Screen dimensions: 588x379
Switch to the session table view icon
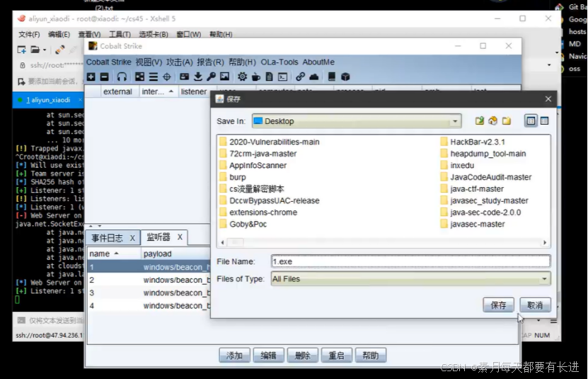(x=153, y=77)
